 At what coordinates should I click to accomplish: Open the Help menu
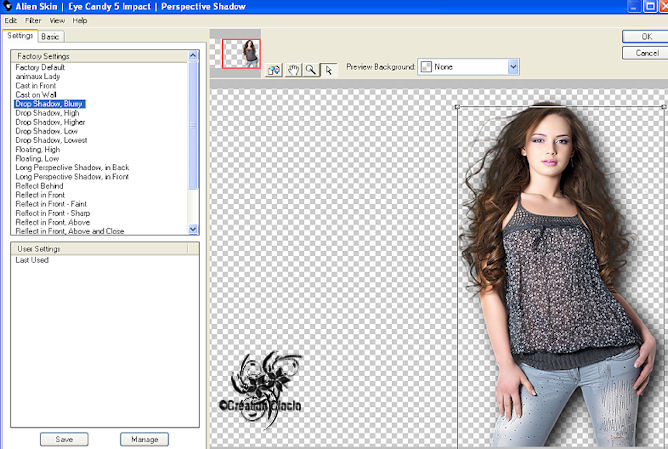80,20
